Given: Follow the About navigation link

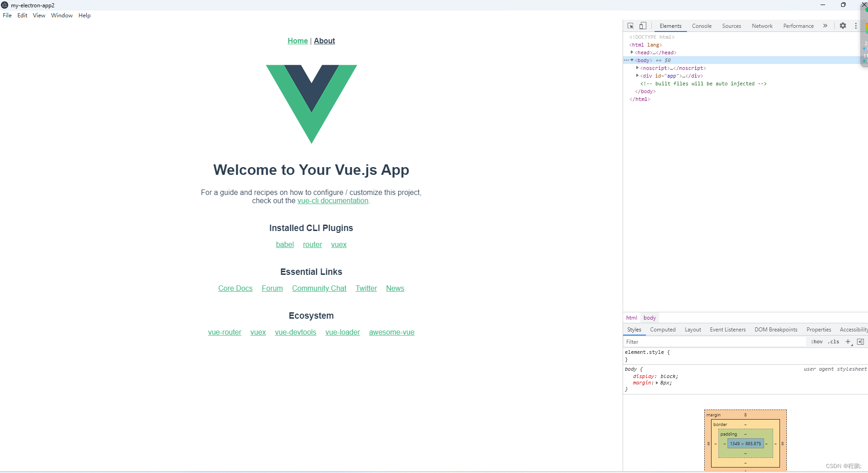Looking at the screenshot, I should [324, 41].
